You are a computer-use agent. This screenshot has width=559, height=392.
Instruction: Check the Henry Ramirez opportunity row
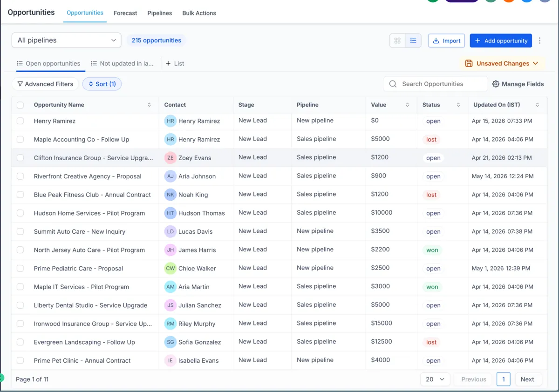coord(20,121)
